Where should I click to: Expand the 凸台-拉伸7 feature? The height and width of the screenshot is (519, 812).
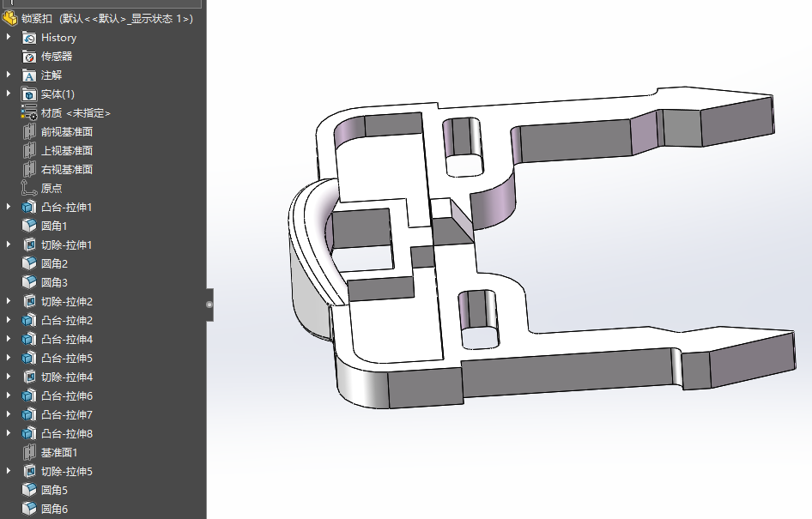[9, 414]
